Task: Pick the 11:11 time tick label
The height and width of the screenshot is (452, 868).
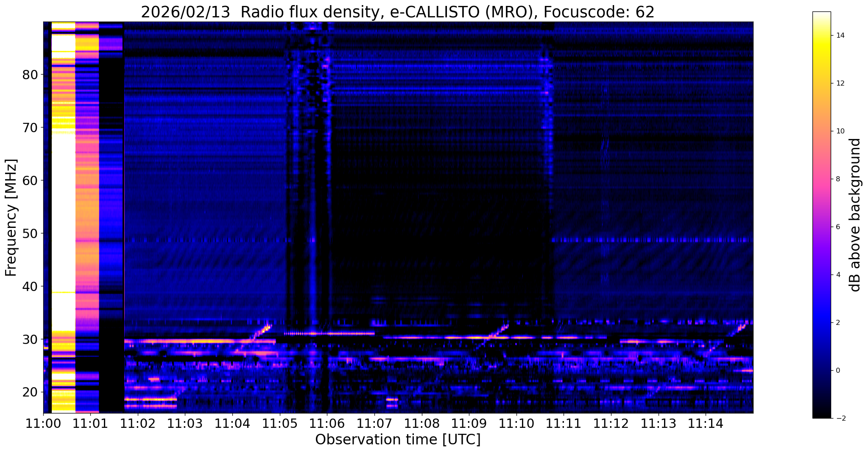Action: click(x=564, y=423)
